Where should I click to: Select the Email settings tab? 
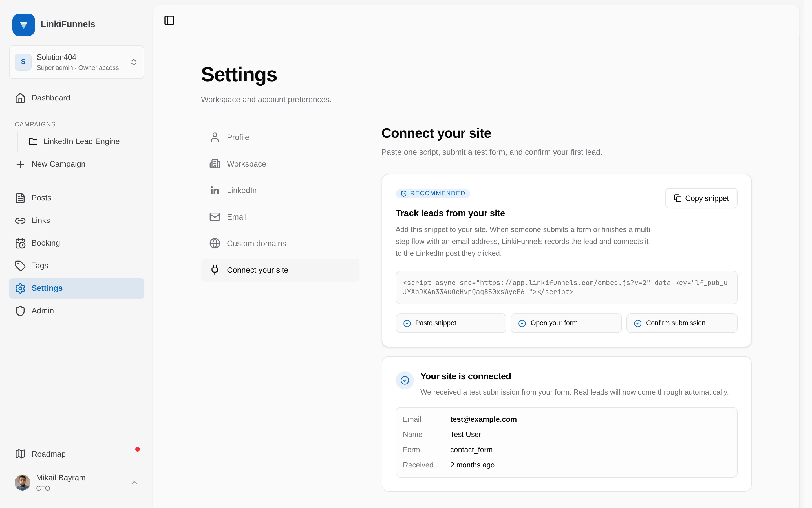(280, 217)
